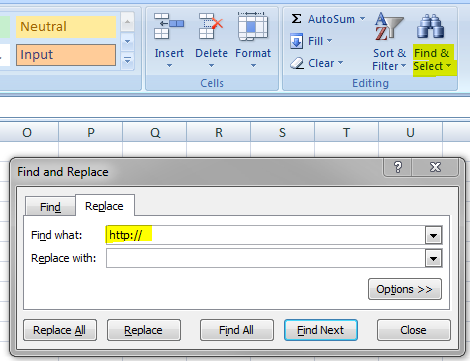Switch to the Find tab

[50, 207]
